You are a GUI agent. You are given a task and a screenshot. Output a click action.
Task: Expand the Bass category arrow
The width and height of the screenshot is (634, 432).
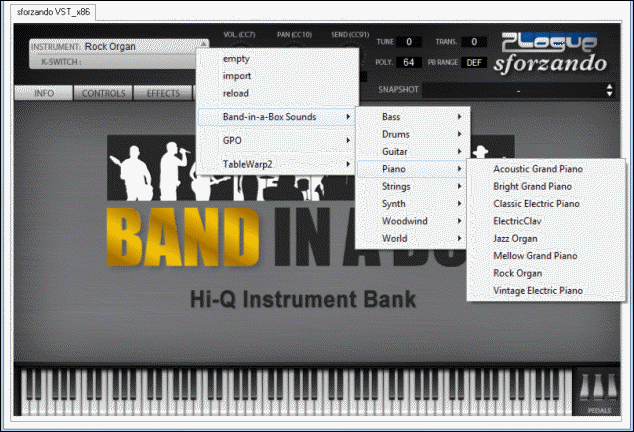[459, 117]
